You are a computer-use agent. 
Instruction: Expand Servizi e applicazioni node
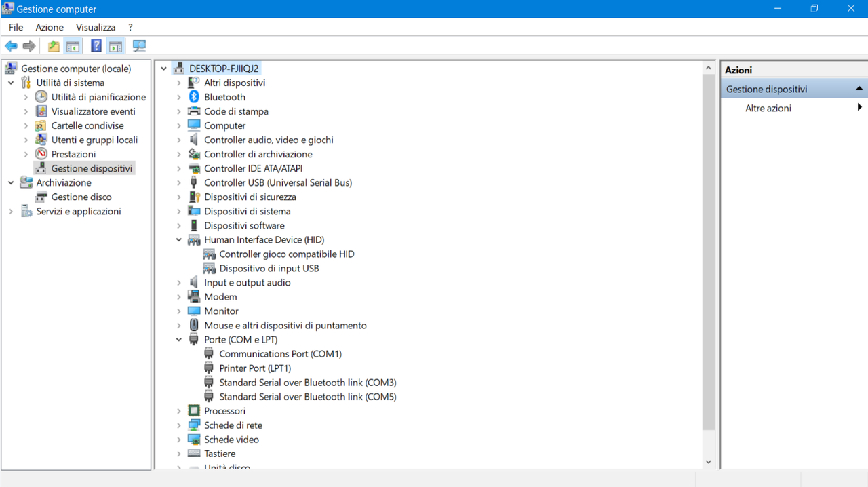click(11, 211)
